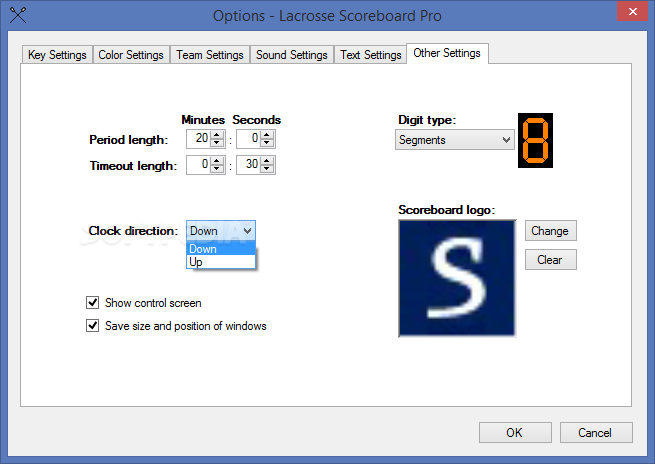Decrease timeout length minutes with down arrow
655x464 pixels.
click(217, 169)
